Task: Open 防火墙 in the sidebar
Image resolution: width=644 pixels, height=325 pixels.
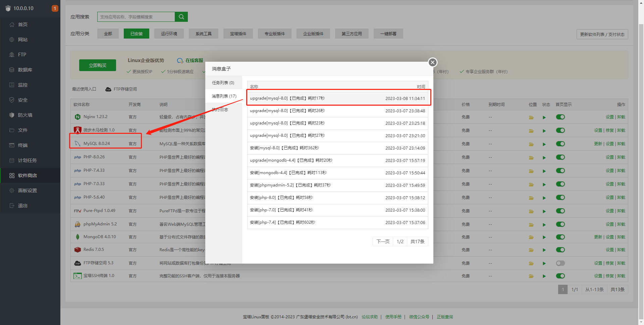Action: (x=30, y=115)
